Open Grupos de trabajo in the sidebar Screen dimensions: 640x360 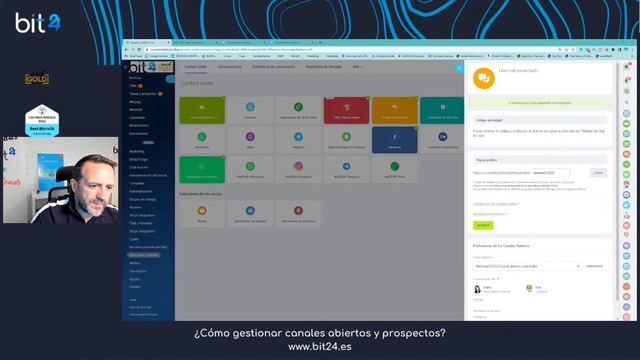point(142,200)
